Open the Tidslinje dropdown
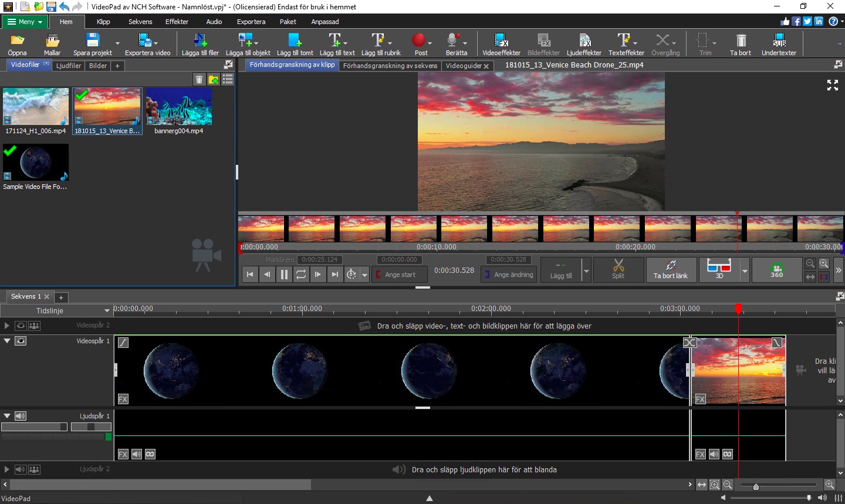 point(107,310)
